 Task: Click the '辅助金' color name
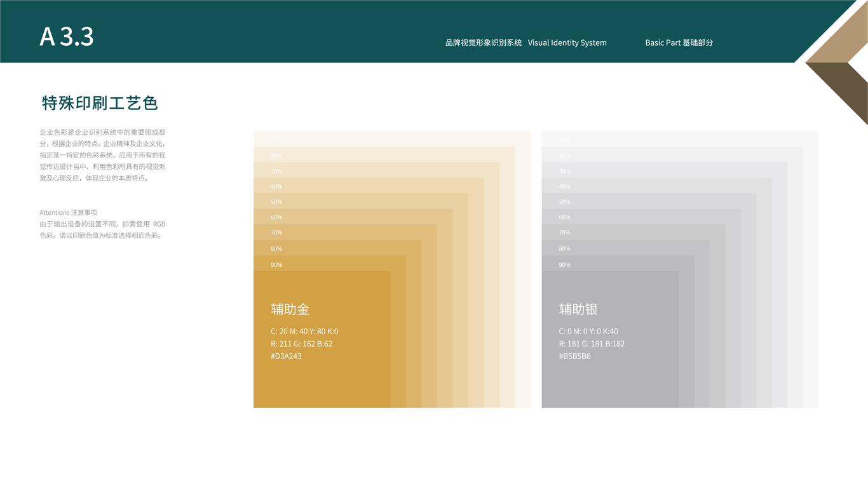pos(290,309)
